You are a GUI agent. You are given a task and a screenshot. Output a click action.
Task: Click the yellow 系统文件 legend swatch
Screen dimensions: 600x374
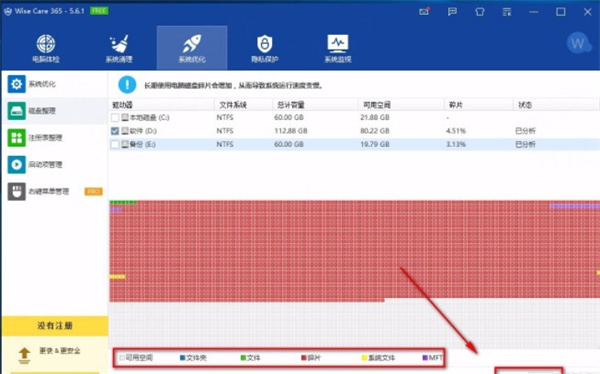pos(364,358)
